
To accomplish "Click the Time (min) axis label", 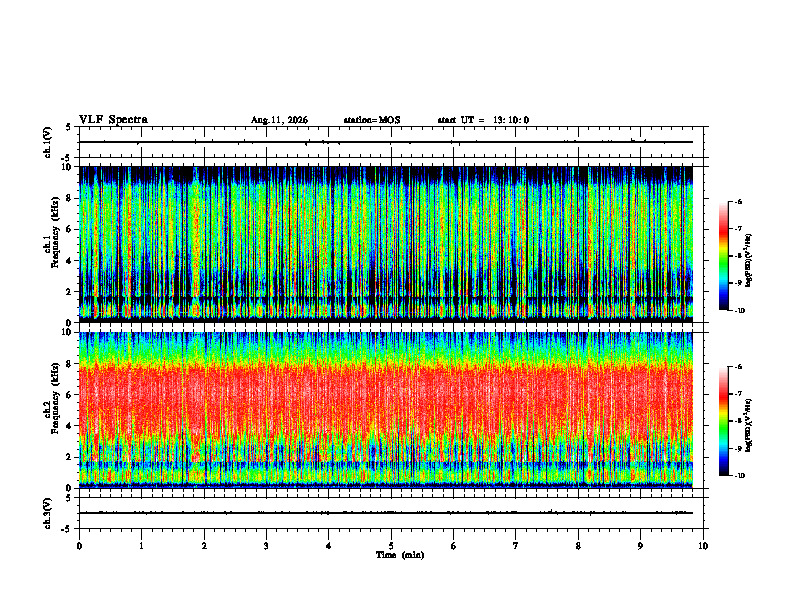I will coord(400,555).
